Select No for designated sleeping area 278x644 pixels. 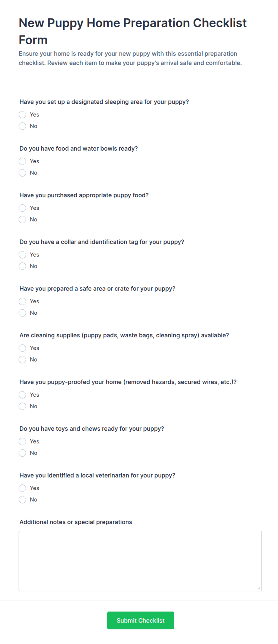pyautogui.click(x=22, y=126)
